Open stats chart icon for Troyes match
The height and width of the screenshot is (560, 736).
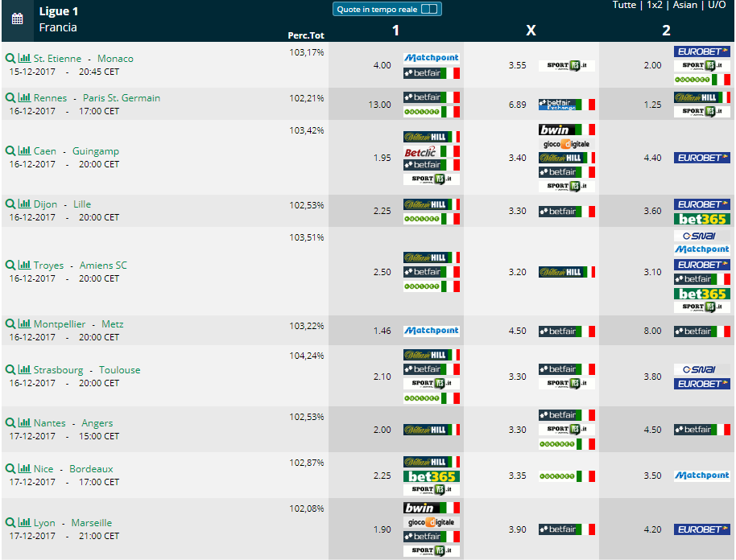(x=24, y=265)
